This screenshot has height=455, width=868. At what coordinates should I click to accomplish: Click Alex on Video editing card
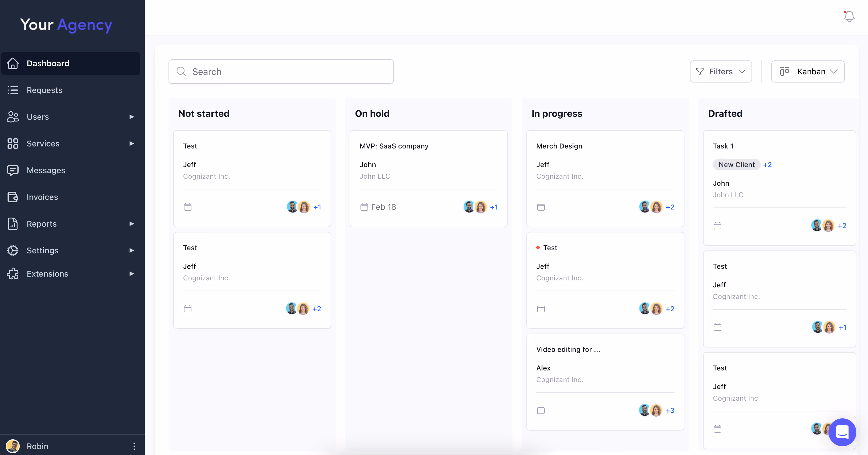click(543, 368)
